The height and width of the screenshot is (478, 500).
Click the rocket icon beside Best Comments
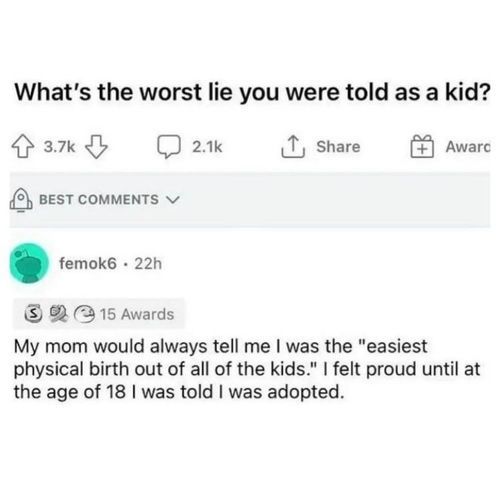tap(21, 200)
